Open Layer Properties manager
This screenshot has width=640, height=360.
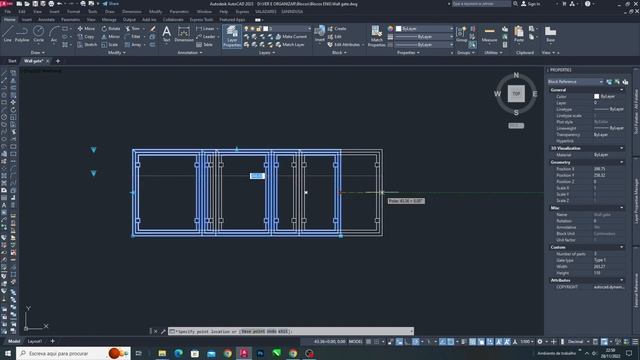pos(232,36)
